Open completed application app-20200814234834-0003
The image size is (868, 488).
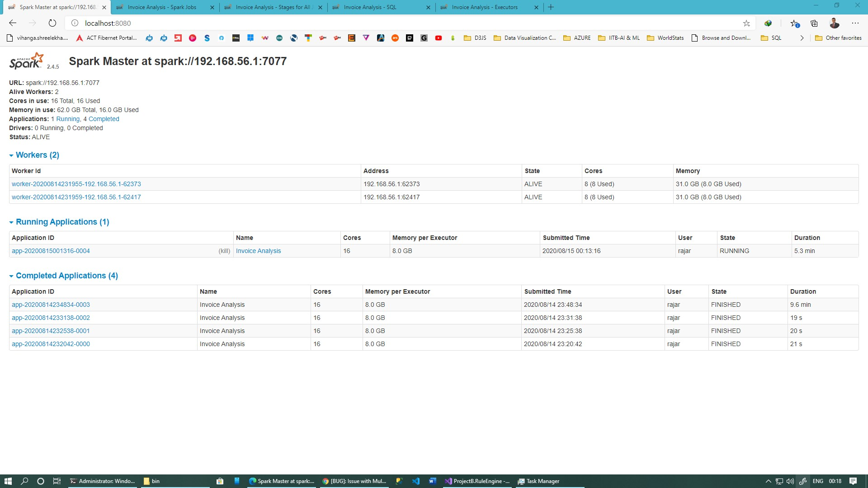[x=51, y=305]
